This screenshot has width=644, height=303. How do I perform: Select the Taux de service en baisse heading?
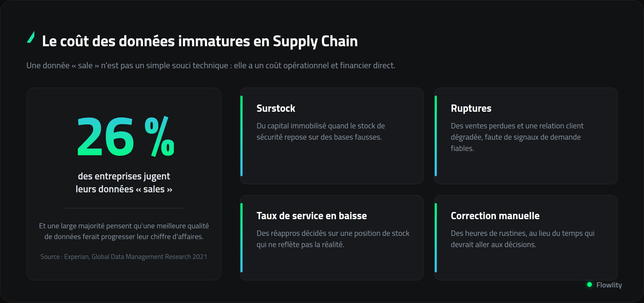click(x=312, y=216)
